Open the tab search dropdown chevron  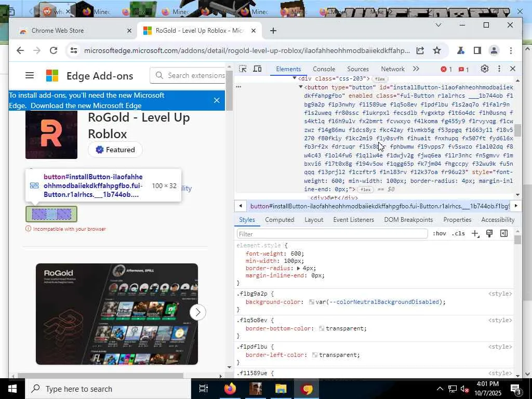[x=438, y=25]
